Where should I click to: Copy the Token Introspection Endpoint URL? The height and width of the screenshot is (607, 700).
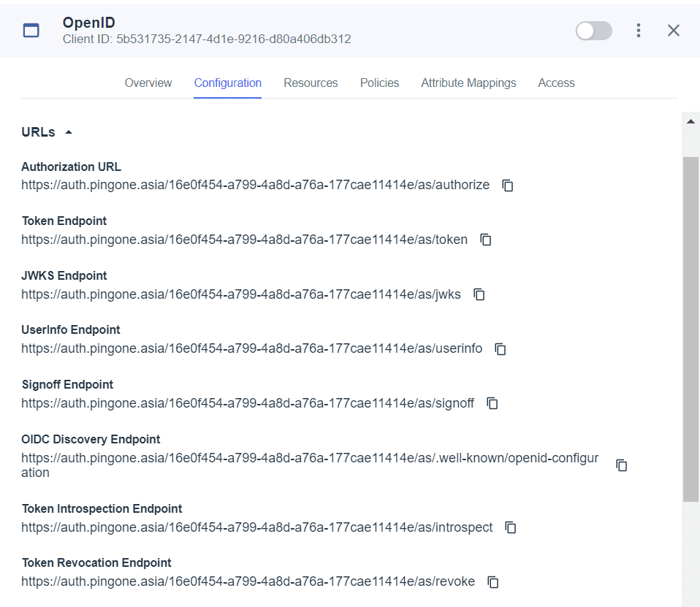(x=511, y=527)
